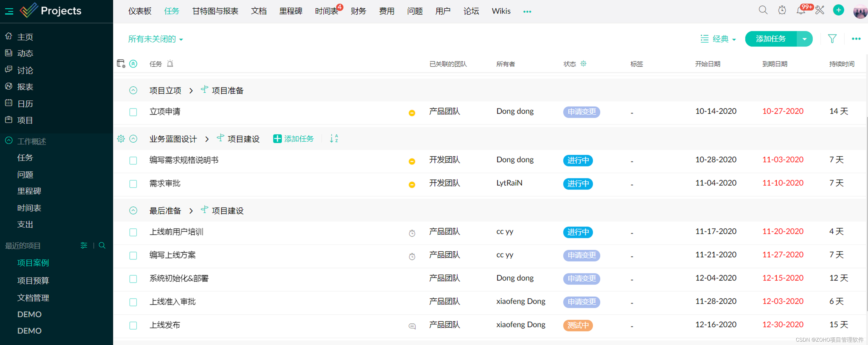The width and height of the screenshot is (868, 345).
Task: Open status settings gear in column header
Action: 583,63
